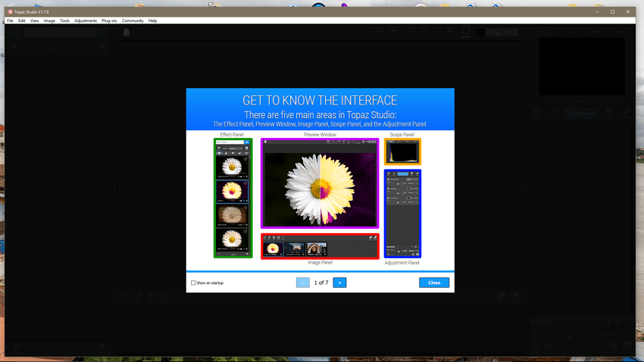The height and width of the screenshot is (362, 644).
Task: Go to the next tutorial page
Action: point(339,282)
